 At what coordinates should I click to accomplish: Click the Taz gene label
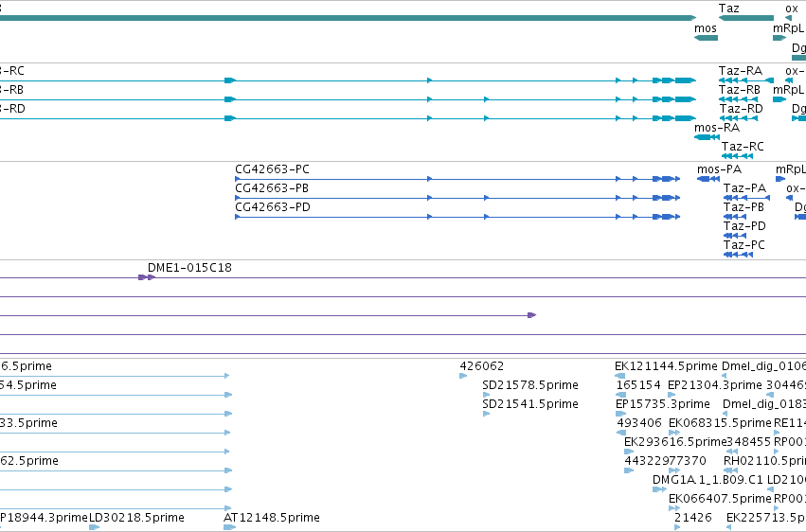(728, 9)
